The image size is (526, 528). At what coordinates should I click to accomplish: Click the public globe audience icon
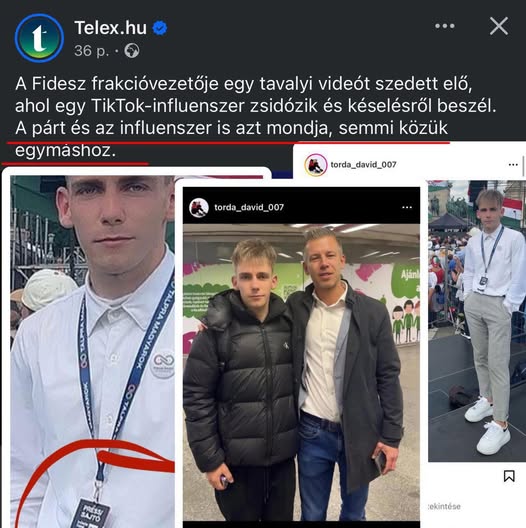[132, 51]
